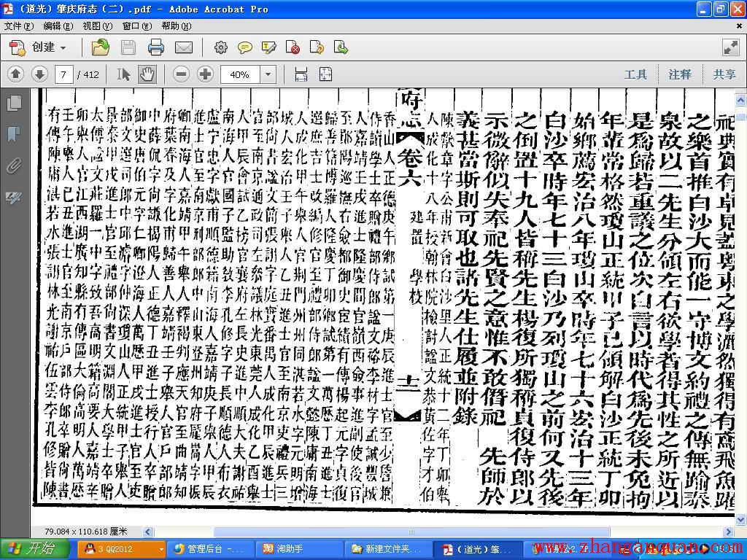Send the file by email envelope icon
The height and width of the screenshot is (560, 747).
coord(184,47)
